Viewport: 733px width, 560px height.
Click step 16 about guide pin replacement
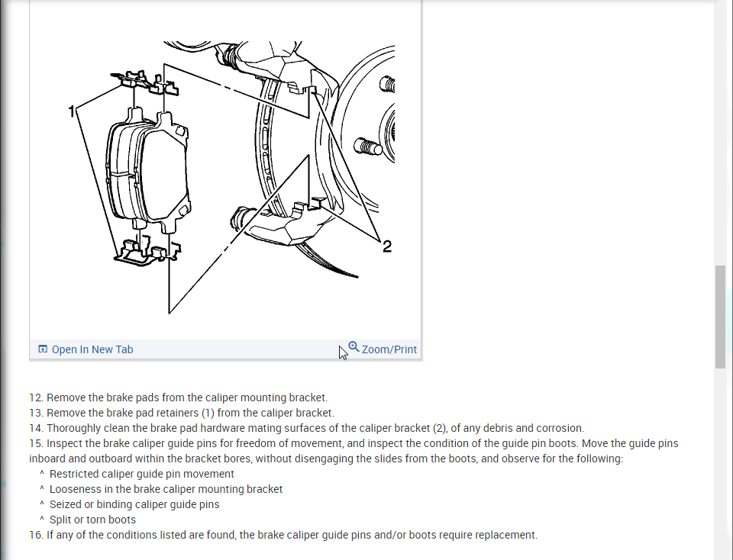[x=283, y=535]
